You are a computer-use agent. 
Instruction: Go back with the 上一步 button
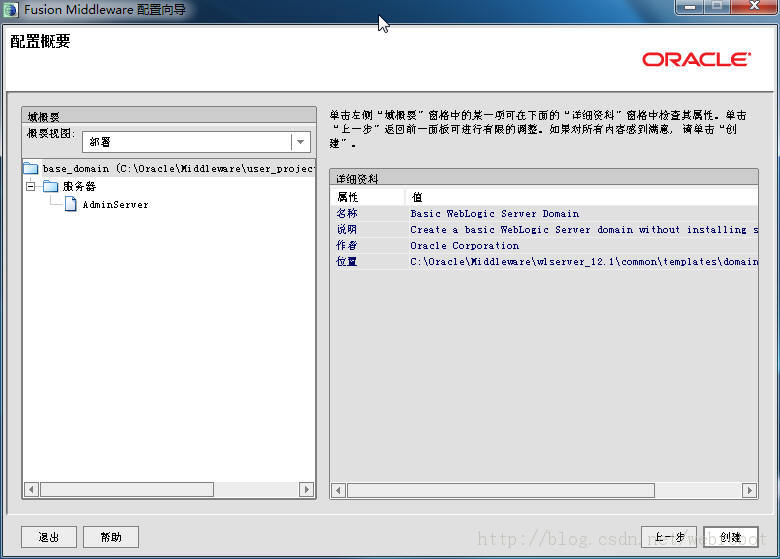669,537
